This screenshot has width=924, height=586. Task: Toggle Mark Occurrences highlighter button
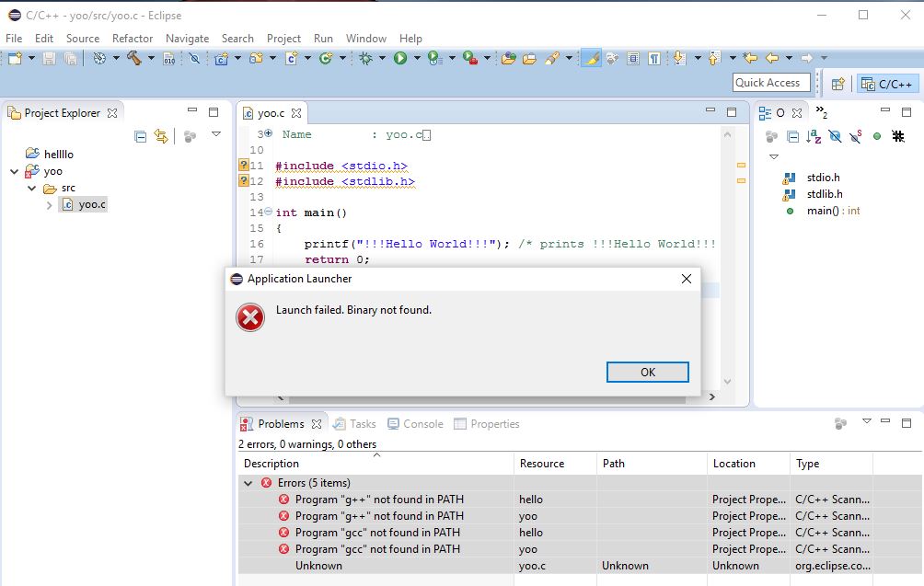[591, 58]
